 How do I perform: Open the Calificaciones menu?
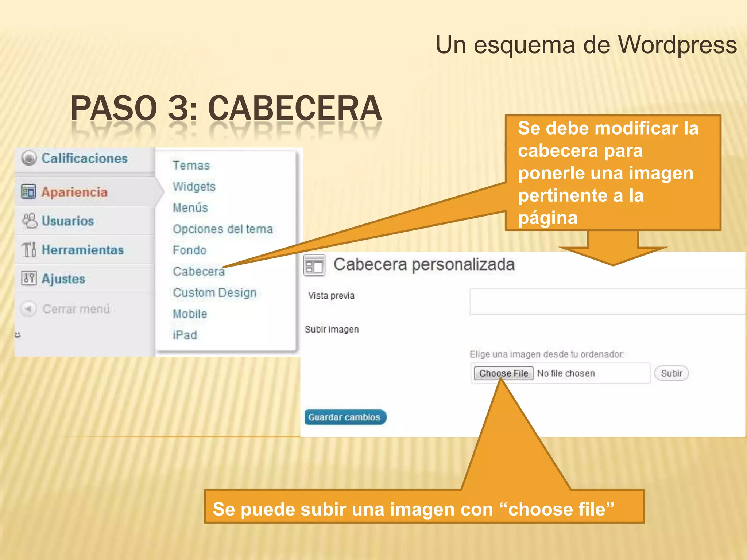85,159
